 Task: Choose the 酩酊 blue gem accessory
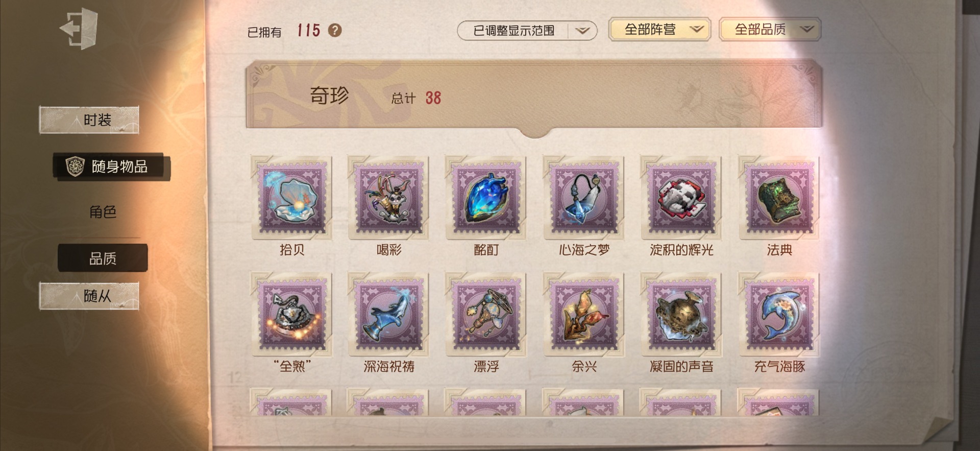pyautogui.click(x=486, y=198)
